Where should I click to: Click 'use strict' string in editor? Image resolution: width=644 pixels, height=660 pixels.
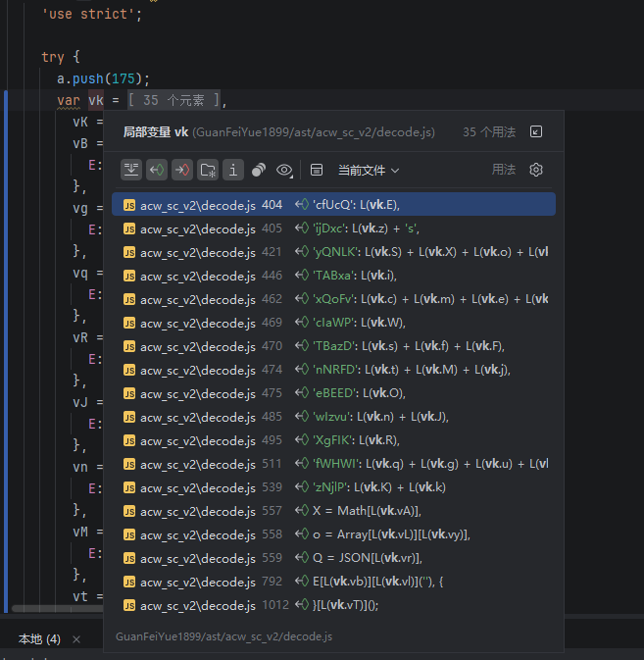click(87, 15)
